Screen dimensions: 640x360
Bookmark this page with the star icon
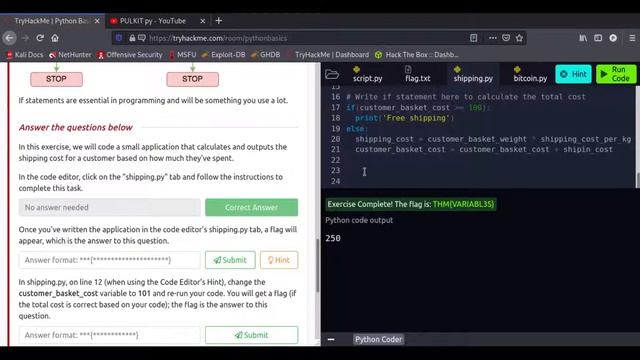(x=519, y=38)
